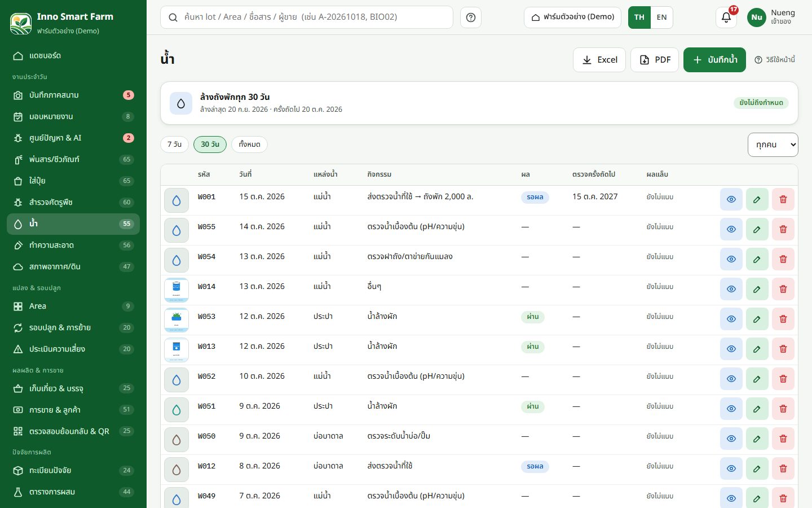The image size is (812, 508).
Task: Edit record W052 with pencil icon
Action: (757, 379)
